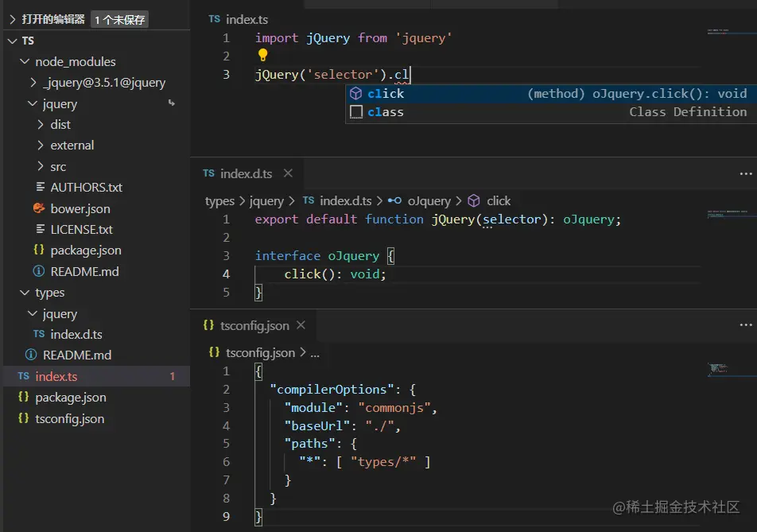Expand the dist folder
This screenshot has height=532, width=757.
pyautogui.click(x=41, y=125)
